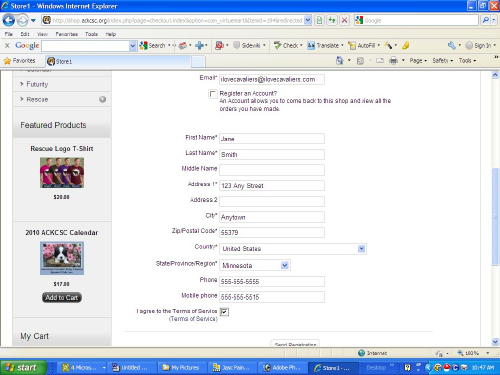Click the compatibility view page icon

click(319, 20)
